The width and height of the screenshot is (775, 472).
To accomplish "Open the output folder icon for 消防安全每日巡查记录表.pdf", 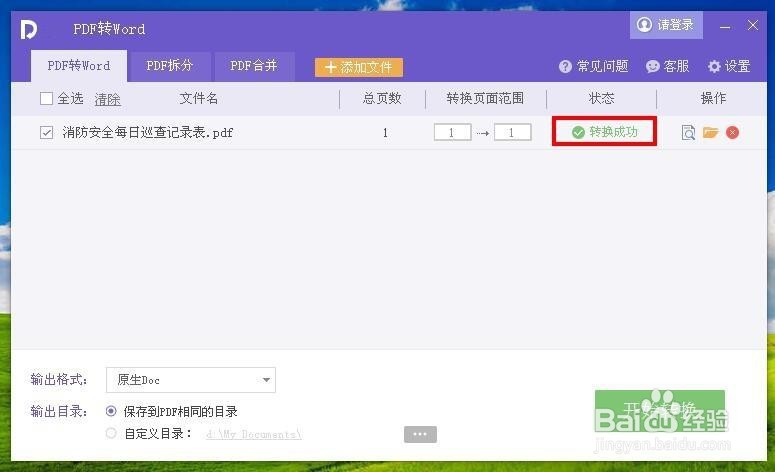I will point(710,132).
